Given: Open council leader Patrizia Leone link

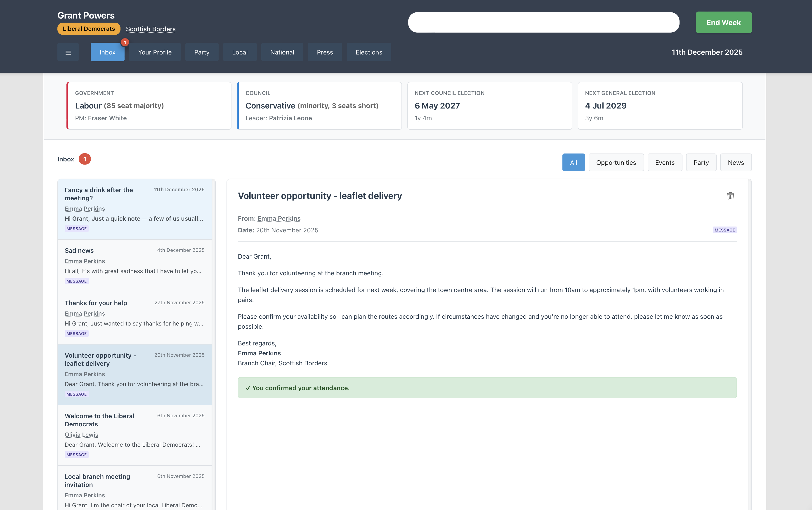Looking at the screenshot, I should [x=290, y=118].
